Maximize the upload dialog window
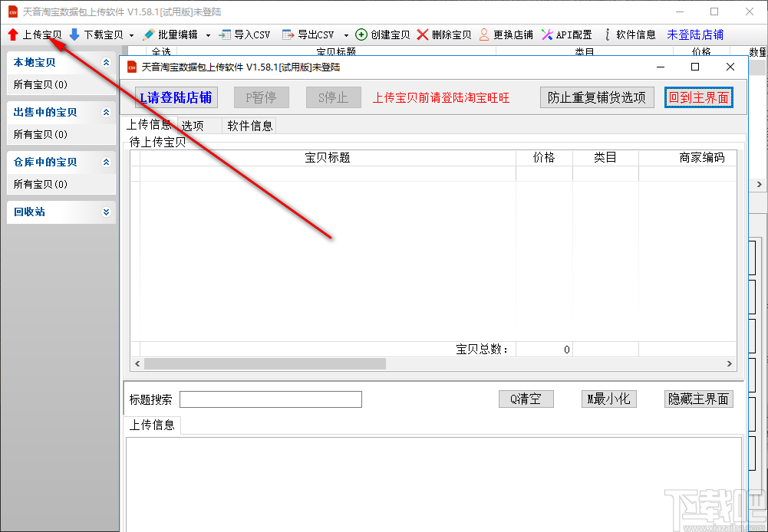Image resolution: width=768 pixels, height=532 pixels. (x=695, y=67)
